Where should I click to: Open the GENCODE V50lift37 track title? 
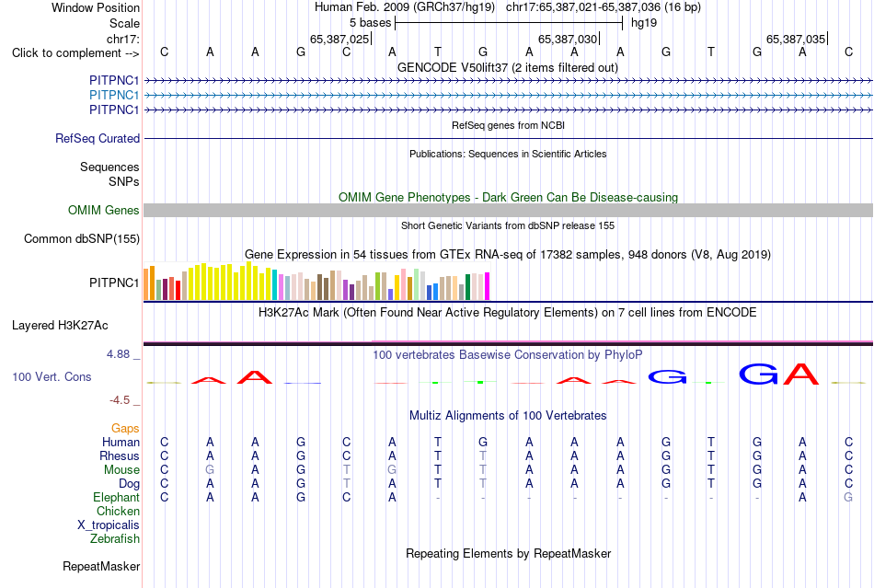click(x=507, y=67)
